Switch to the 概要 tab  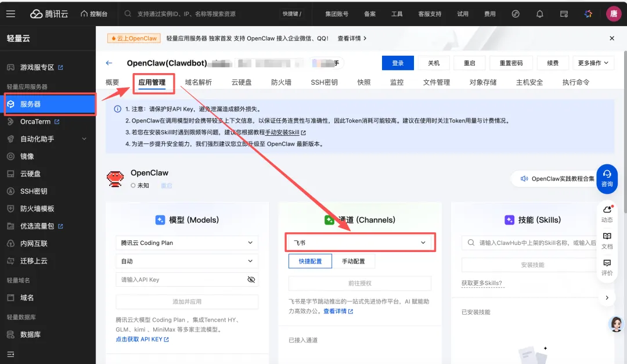click(x=113, y=82)
